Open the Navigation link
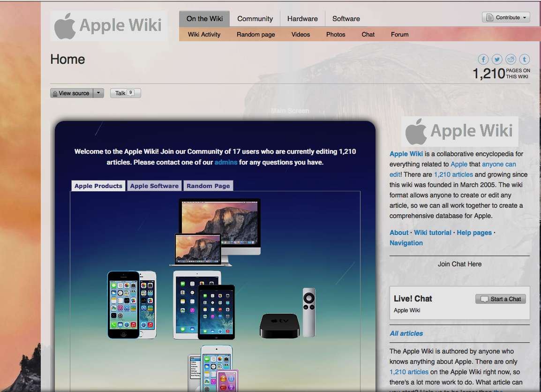This screenshot has width=541, height=392. pos(406,243)
